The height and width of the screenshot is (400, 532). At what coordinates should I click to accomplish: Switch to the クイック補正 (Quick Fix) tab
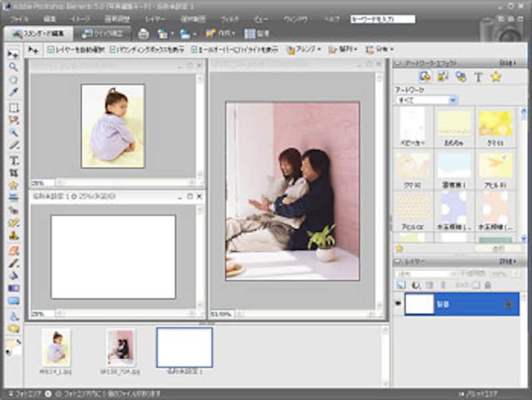point(102,33)
